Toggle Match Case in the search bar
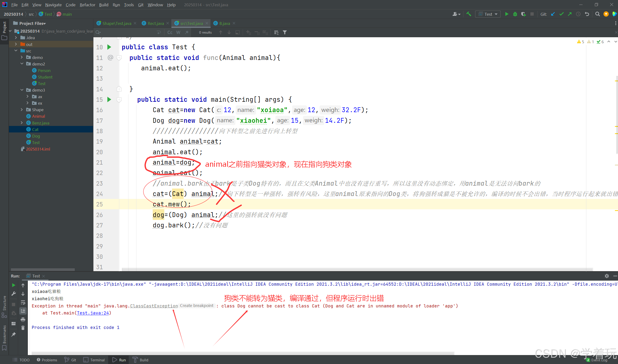Image resolution: width=618 pixels, height=364 pixels. tap(170, 32)
